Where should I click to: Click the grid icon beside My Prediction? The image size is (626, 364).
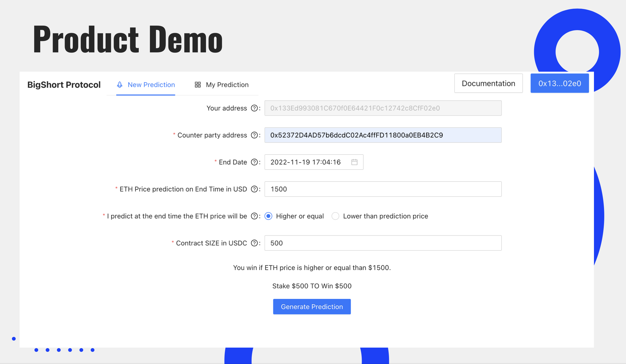click(x=198, y=85)
